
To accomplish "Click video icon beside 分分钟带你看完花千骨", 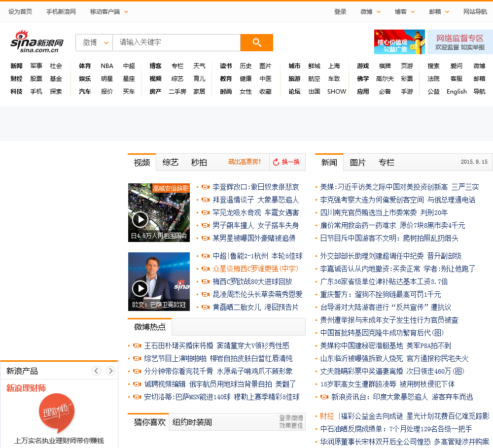I will (137, 372).
